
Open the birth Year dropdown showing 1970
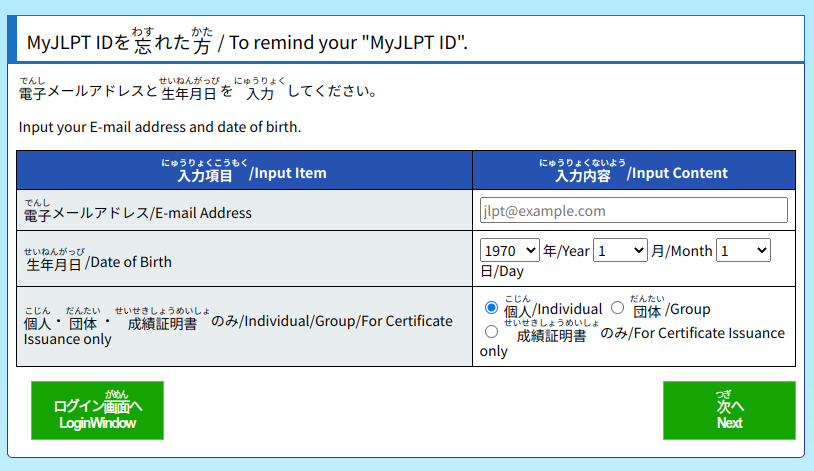pos(509,251)
